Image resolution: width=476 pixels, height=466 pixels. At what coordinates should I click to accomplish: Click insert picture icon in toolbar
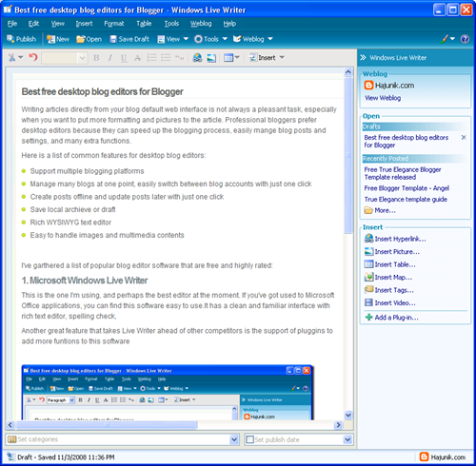coord(211,58)
